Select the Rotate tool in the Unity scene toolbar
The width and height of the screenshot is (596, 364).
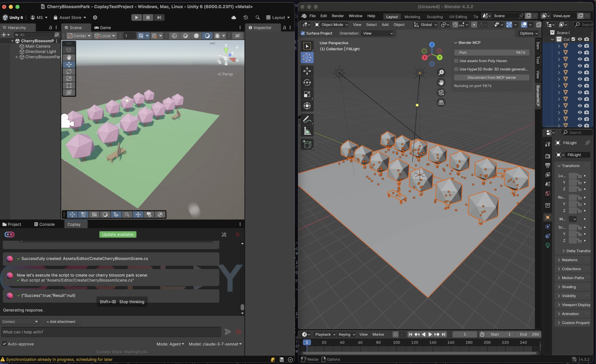[69, 71]
